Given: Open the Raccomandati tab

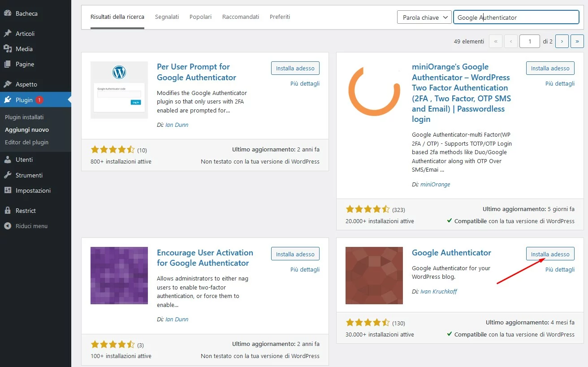Looking at the screenshot, I should pos(241,17).
